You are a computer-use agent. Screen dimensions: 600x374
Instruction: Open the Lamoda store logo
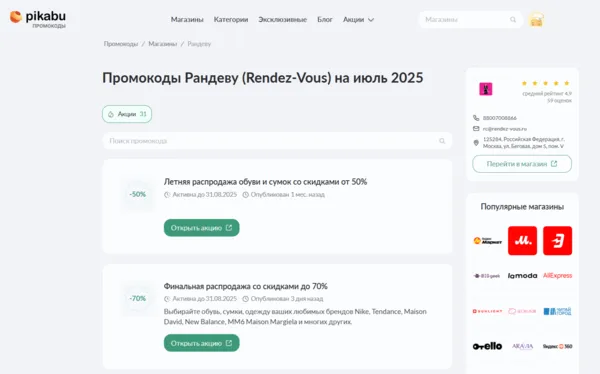coord(522,276)
